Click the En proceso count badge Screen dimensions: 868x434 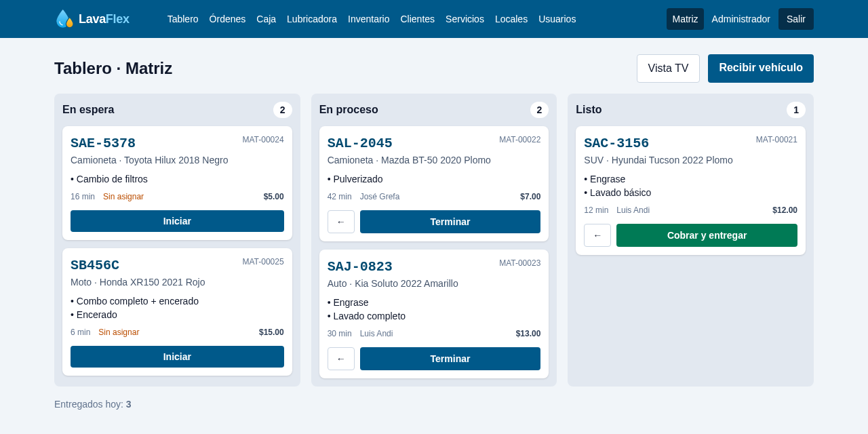pos(539,110)
